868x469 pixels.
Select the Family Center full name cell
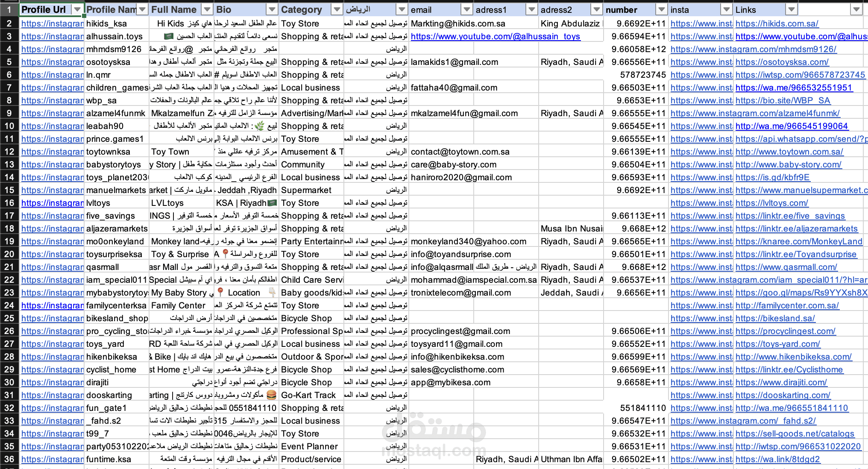pyautogui.click(x=182, y=305)
